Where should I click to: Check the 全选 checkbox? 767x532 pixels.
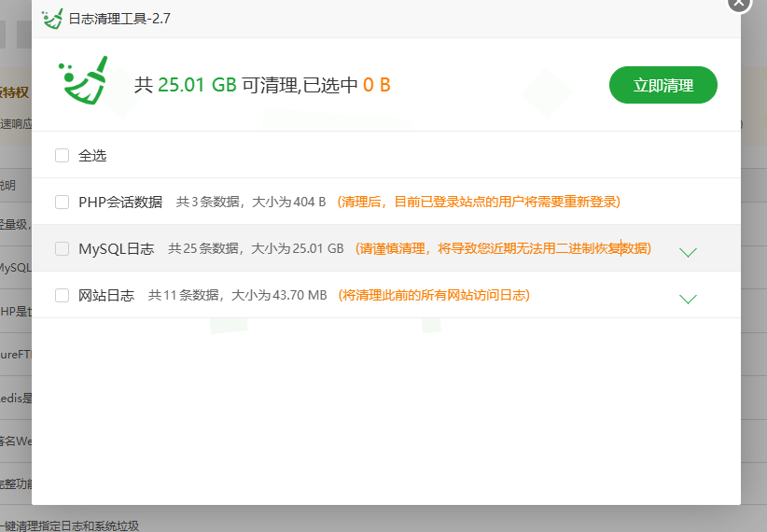point(63,156)
